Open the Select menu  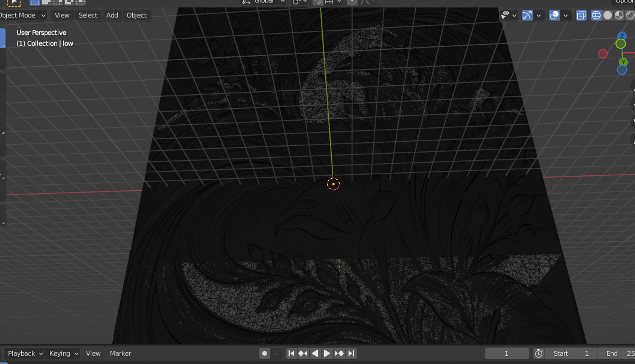pyautogui.click(x=88, y=15)
